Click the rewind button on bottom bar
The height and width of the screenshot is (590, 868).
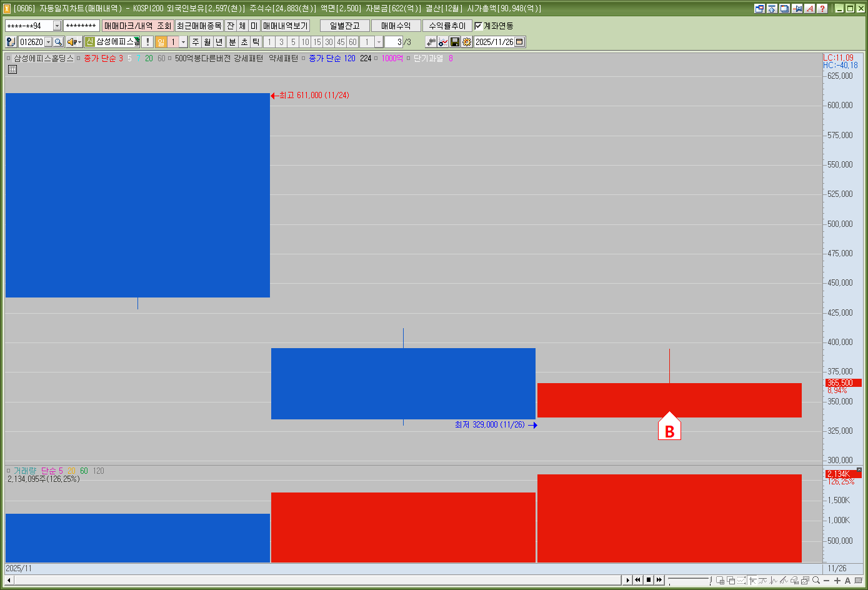click(638, 580)
